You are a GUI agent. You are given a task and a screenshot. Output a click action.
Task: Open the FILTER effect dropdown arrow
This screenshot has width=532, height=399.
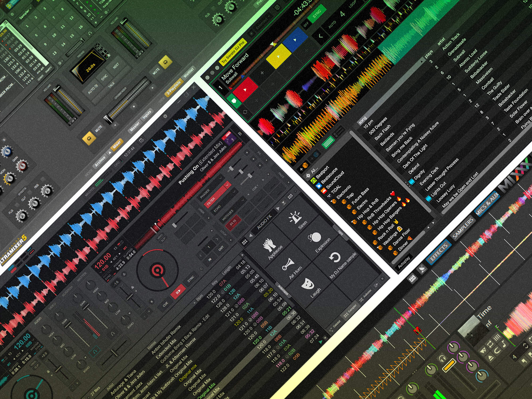(x=228, y=184)
